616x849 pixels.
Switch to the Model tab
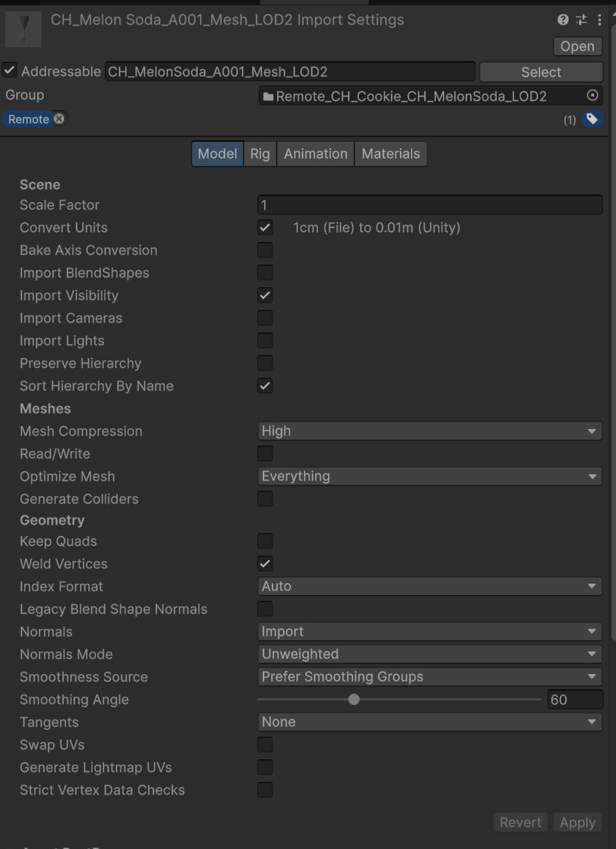(x=217, y=154)
